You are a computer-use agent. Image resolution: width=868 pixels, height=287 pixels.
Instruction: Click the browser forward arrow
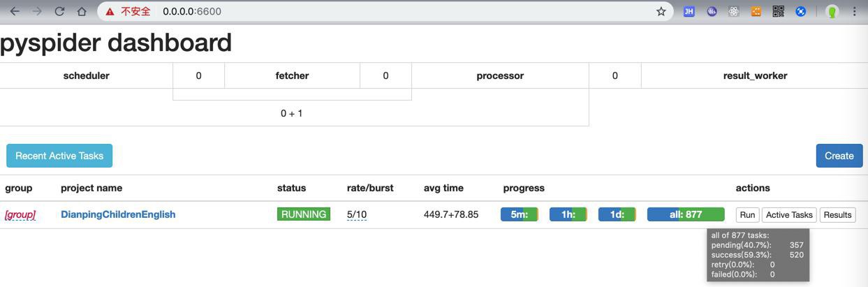(x=37, y=11)
